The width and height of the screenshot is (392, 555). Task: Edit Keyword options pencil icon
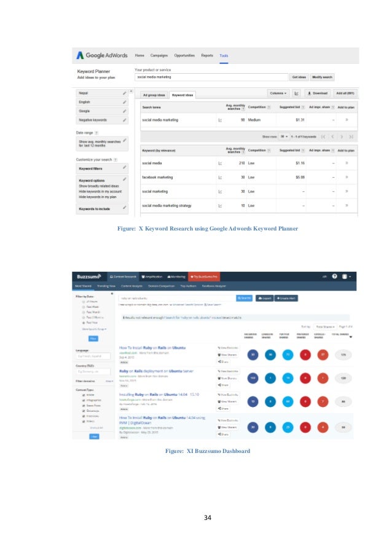125,179
